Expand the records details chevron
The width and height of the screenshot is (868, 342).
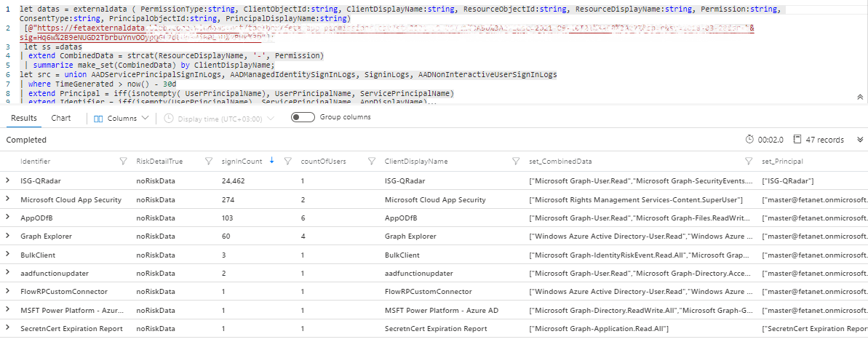click(x=860, y=140)
